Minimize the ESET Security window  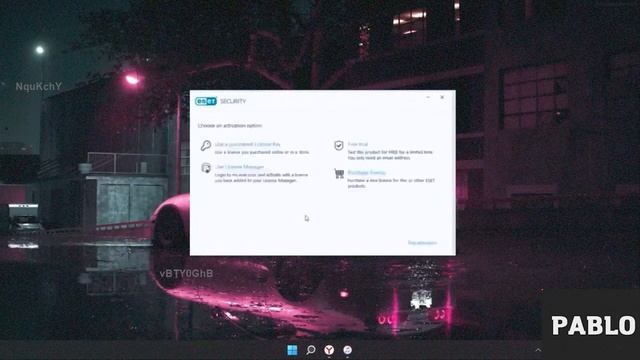(x=428, y=98)
